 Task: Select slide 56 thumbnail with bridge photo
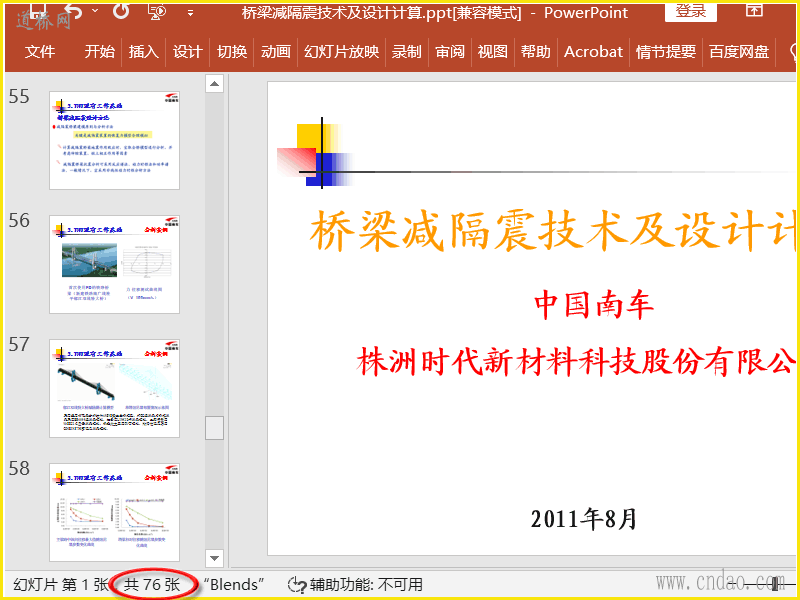pos(114,264)
